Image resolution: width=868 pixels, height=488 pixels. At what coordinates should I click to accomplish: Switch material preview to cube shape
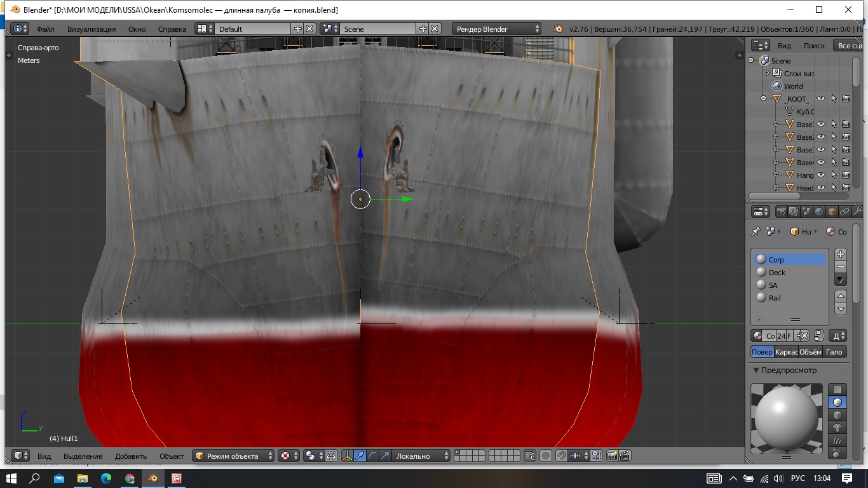[837, 414]
